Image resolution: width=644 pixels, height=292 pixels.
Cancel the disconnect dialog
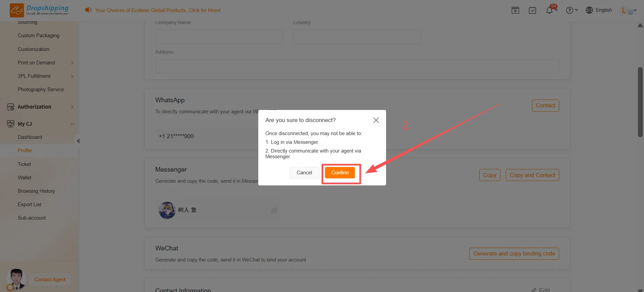[304, 173]
